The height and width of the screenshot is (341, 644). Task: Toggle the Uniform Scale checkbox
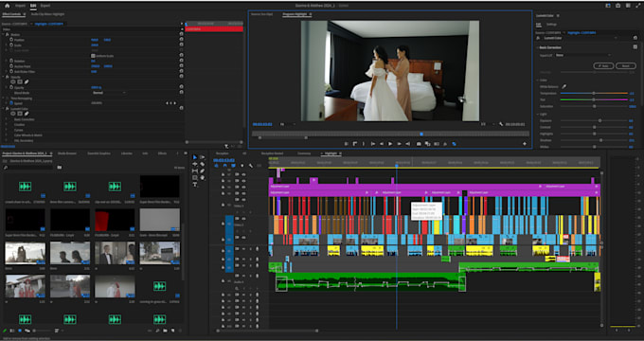[x=93, y=56]
